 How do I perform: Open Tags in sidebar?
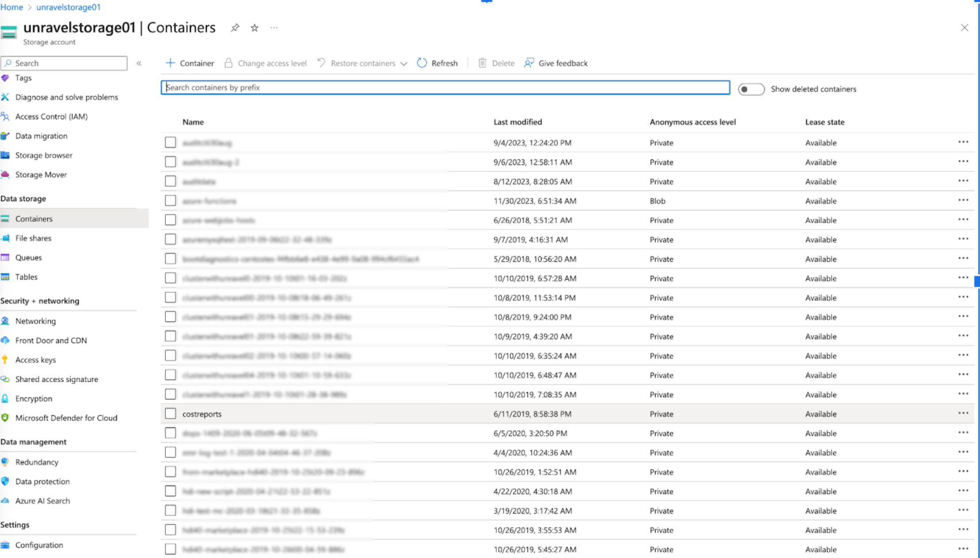23,78
